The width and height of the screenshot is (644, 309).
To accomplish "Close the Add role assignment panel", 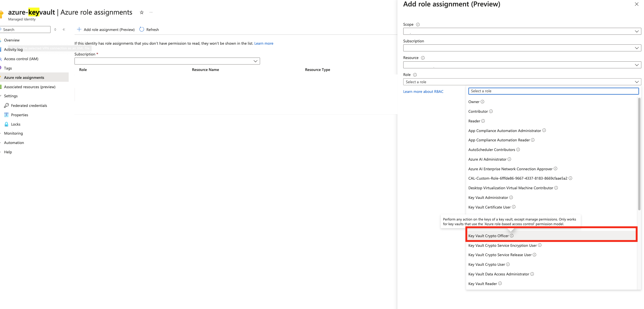I will click(636, 4).
